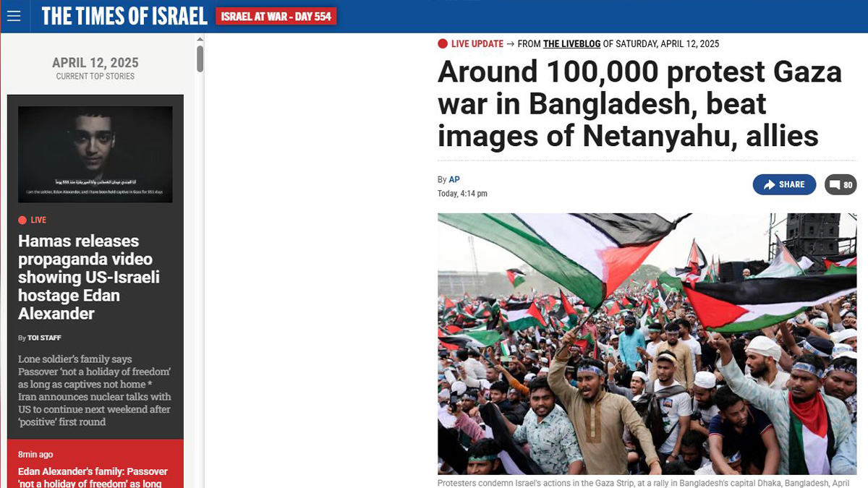Click the AP author link
Image resolution: width=868 pixels, height=488 pixels.
[x=454, y=179]
